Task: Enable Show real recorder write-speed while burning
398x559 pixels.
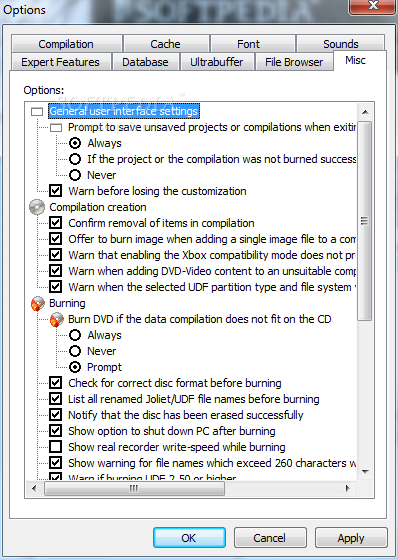Action: [56, 447]
